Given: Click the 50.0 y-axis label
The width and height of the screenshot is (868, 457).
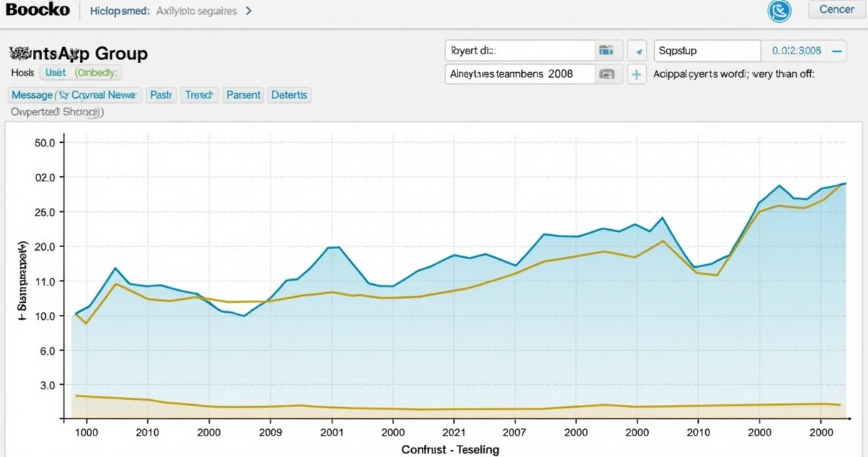Looking at the screenshot, I should (44, 143).
